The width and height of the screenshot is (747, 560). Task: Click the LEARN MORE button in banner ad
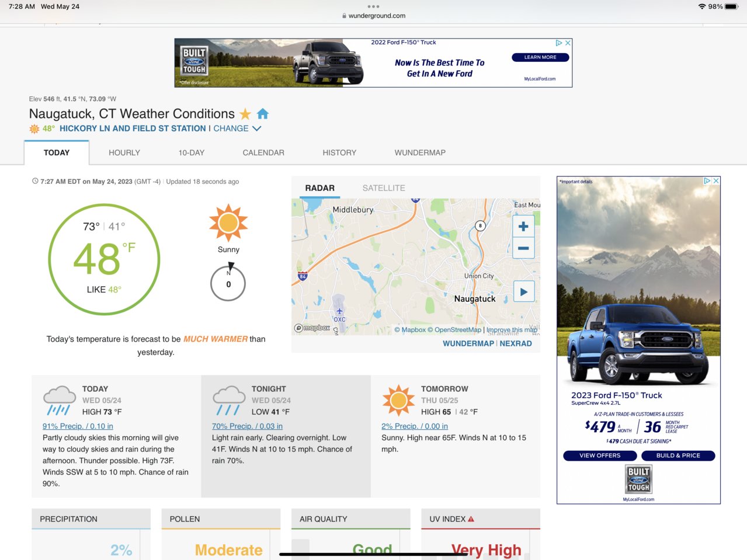coord(540,57)
